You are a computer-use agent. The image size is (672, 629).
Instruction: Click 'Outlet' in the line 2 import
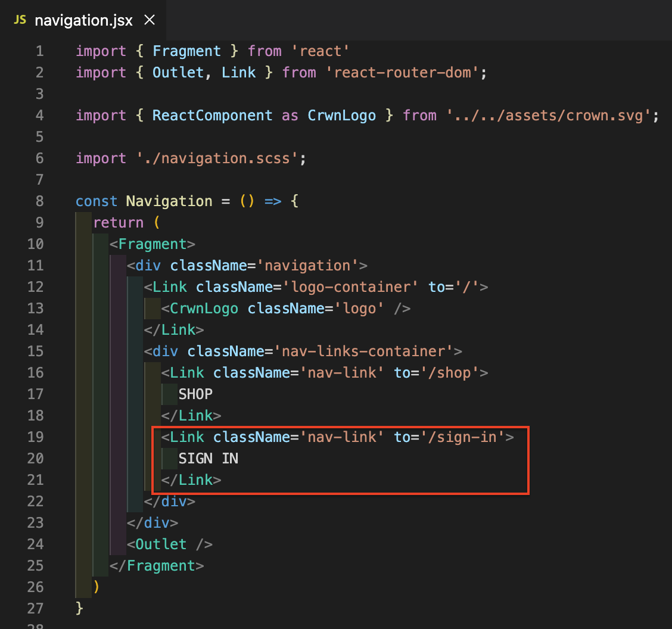coord(178,73)
